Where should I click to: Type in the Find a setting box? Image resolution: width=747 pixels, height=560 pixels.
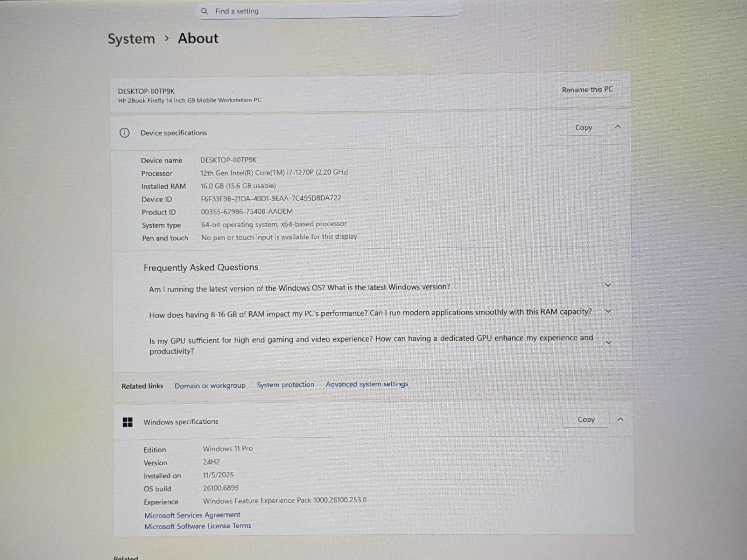click(327, 11)
